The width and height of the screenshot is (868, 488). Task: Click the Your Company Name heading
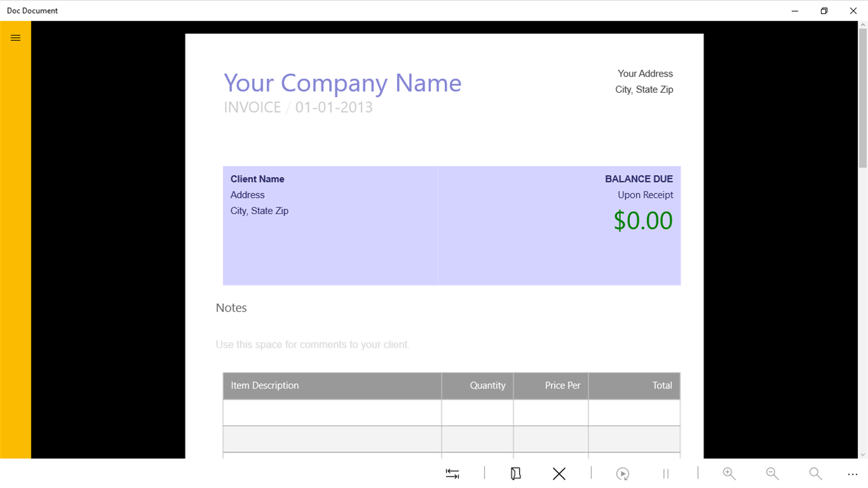(x=342, y=83)
